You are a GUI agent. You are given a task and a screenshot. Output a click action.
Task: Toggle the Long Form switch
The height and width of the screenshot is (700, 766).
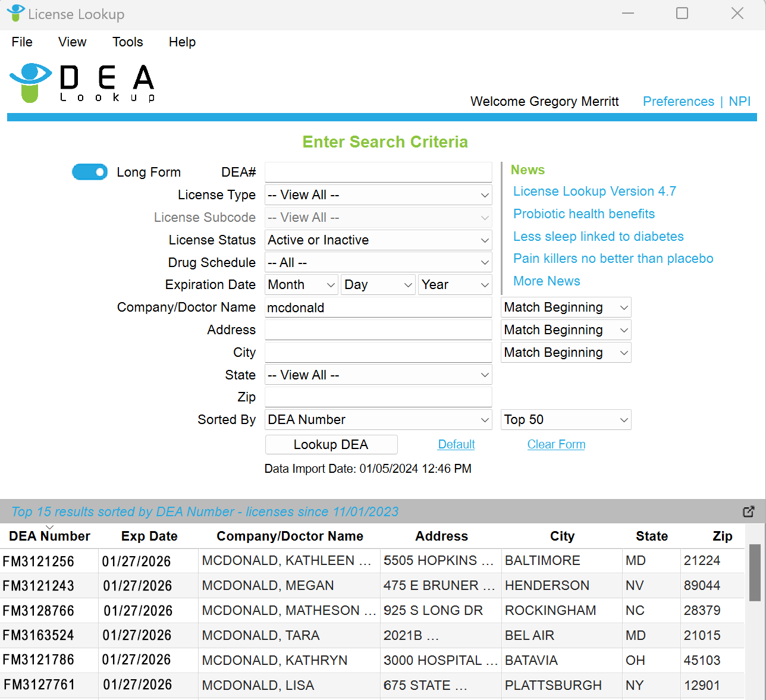[90, 172]
